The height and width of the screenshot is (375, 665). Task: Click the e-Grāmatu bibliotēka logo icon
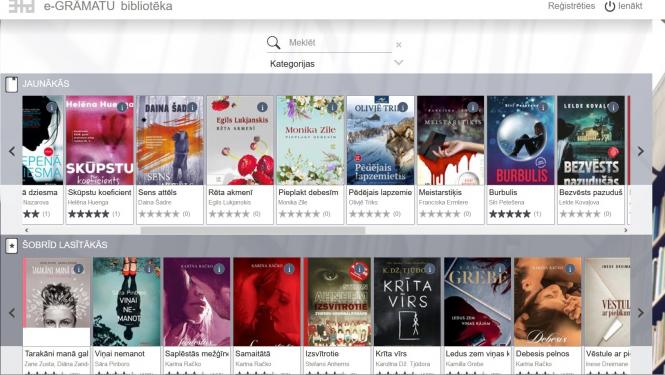pos(21,6)
